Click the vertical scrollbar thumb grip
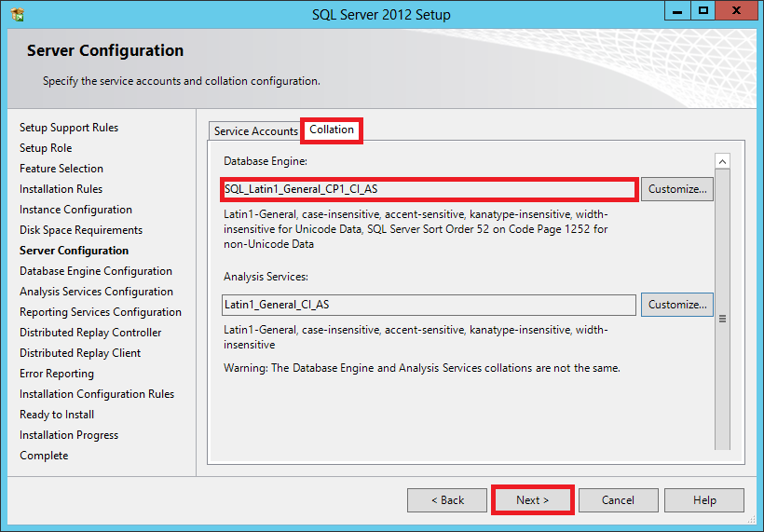This screenshot has width=764, height=532. 722,318
